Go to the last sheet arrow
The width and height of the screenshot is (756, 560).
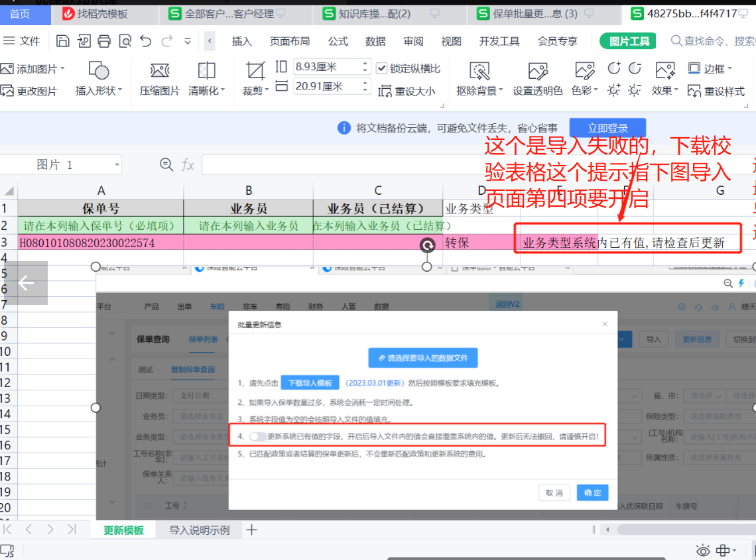[72, 530]
